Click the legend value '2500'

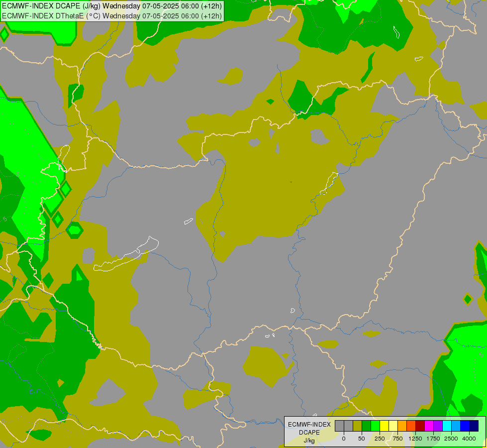(451, 439)
